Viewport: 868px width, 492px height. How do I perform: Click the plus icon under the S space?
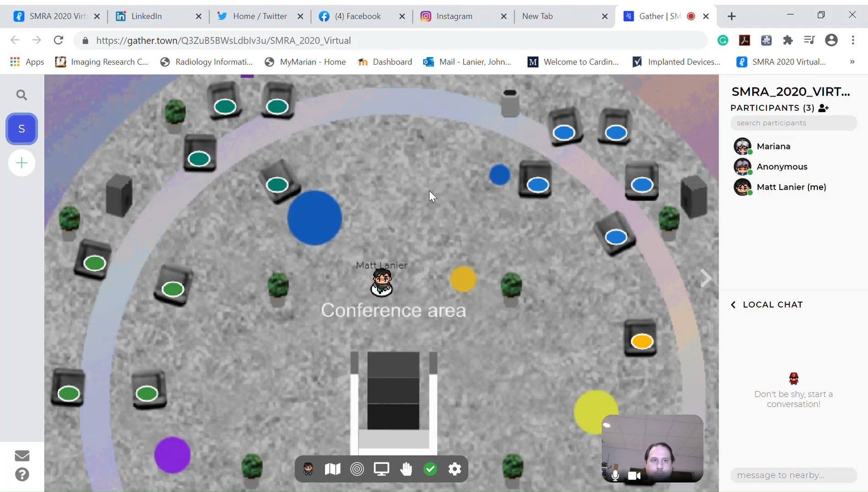point(21,163)
